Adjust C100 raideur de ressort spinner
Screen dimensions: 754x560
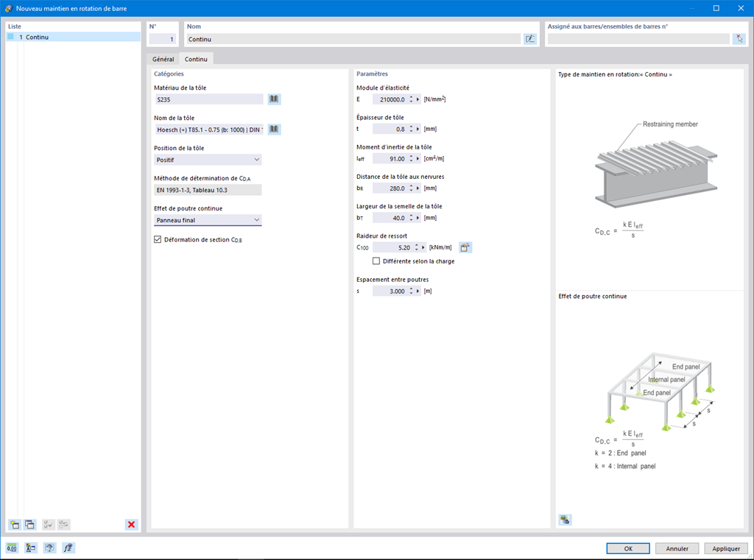417,247
